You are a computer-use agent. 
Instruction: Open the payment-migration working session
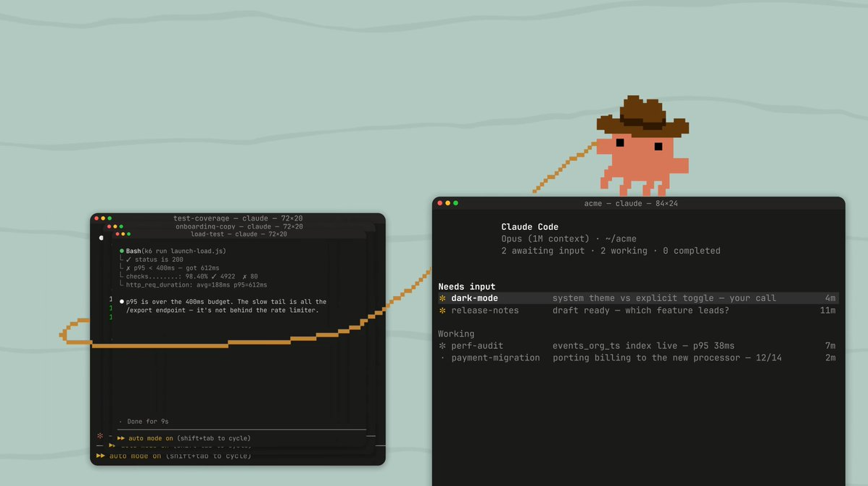pyautogui.click(x=638, y=358)
